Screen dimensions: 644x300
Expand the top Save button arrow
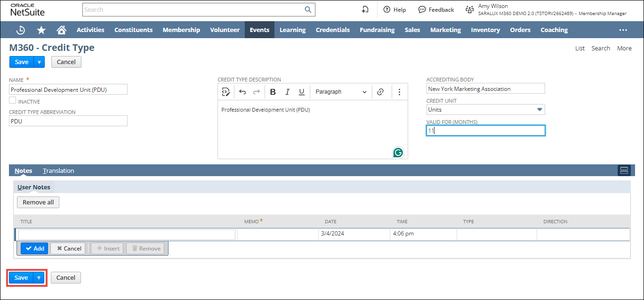(40, 62)
